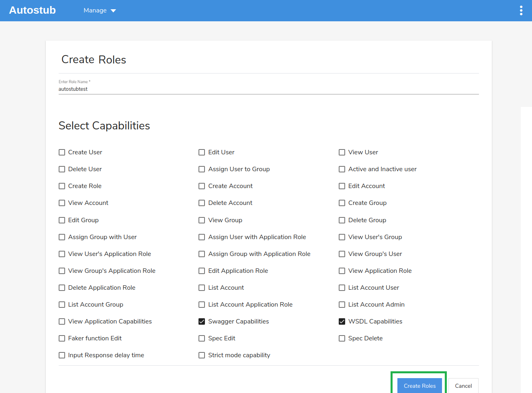Uncheck Swagger Capabilities
Image resolution: width=532 pixels, height=393 pixels.
pos(202,321)
